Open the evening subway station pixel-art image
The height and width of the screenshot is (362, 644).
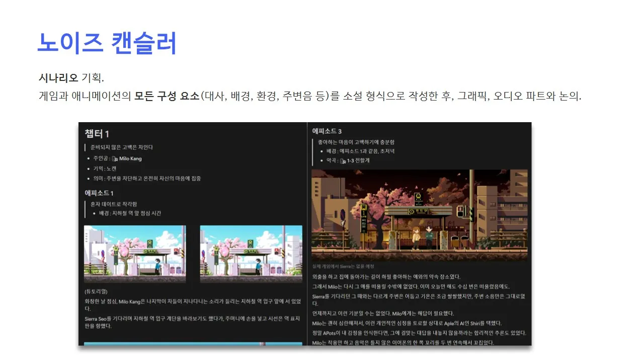420,215
